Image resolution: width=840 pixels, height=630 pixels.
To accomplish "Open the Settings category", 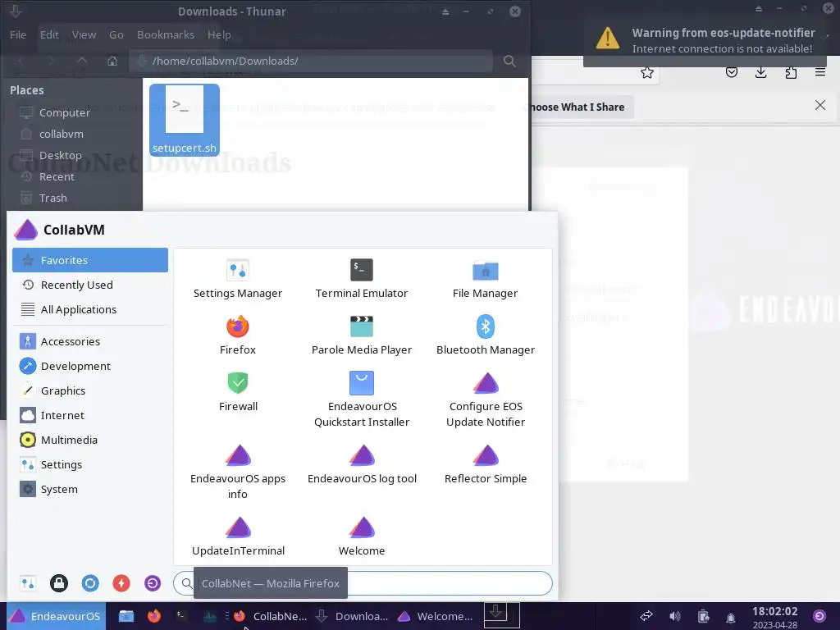I will tap(90, 464).
